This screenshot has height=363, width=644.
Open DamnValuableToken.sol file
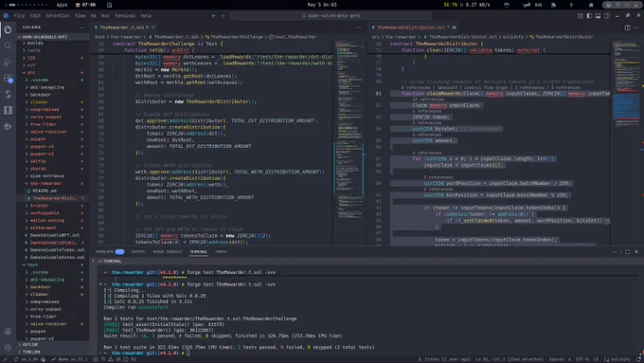point(53,250)
